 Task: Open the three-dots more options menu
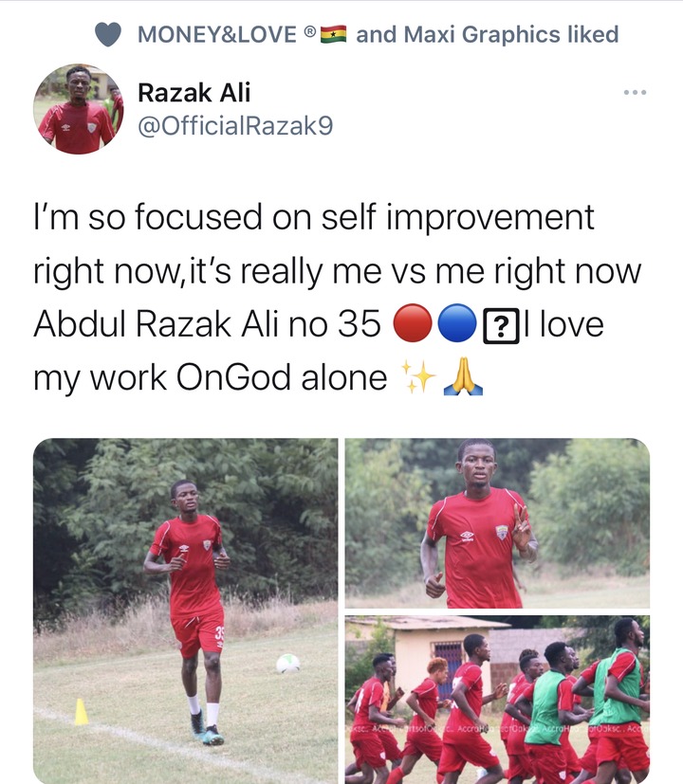pyautogui.click(x=635, y=93)
